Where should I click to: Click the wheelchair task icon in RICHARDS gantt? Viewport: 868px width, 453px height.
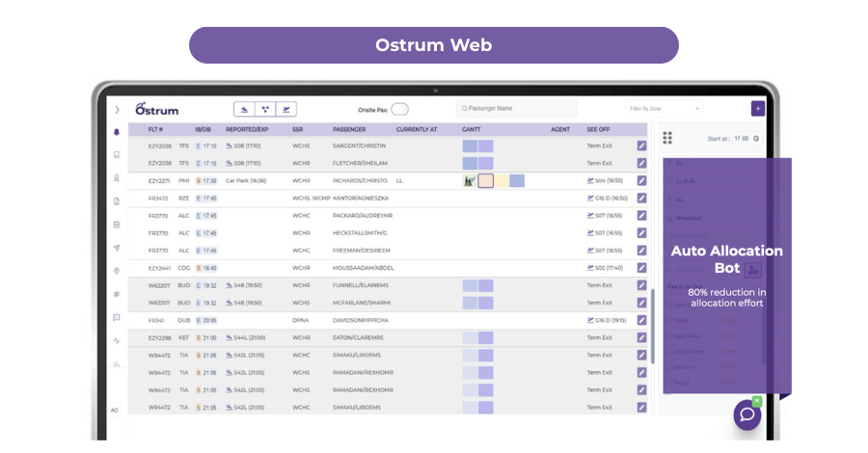(470, 181)
